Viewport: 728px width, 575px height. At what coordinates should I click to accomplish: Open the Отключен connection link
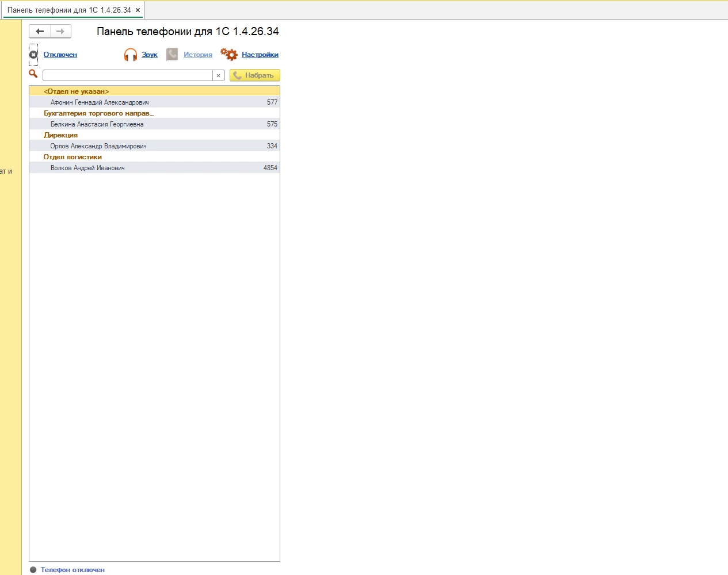point(60,55)
